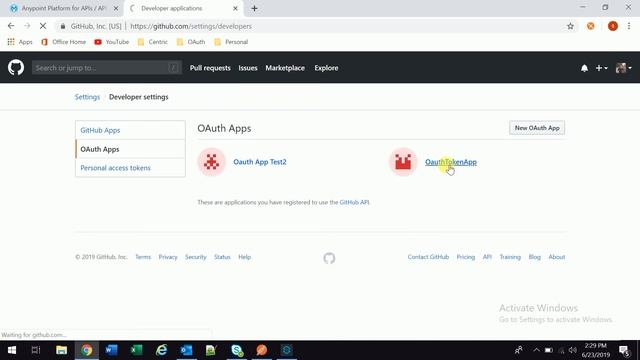Screen dimensions: 640x360
Task: Open footer Terms link
Action: pyautogui.click(x=143, y=257)
